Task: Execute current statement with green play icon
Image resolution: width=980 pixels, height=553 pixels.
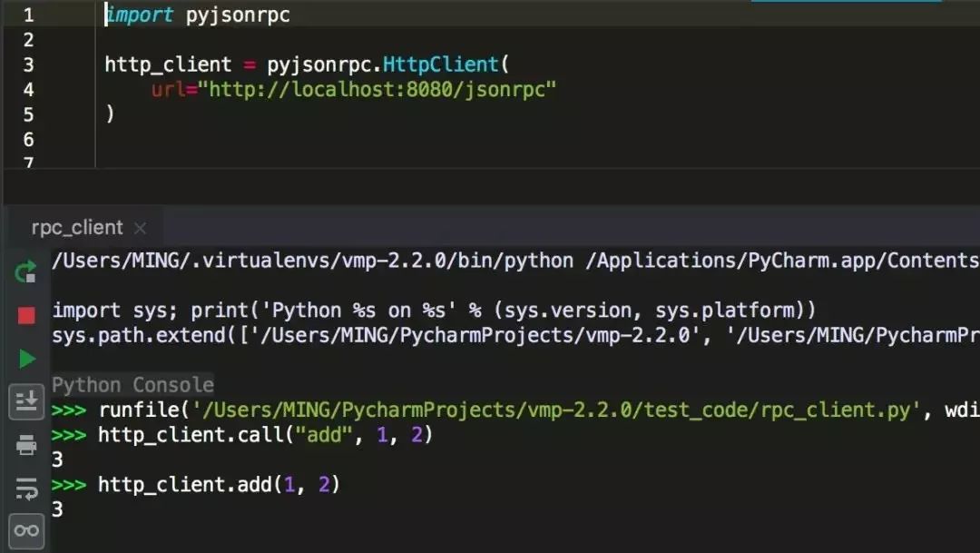Action: tap(27, 359)
